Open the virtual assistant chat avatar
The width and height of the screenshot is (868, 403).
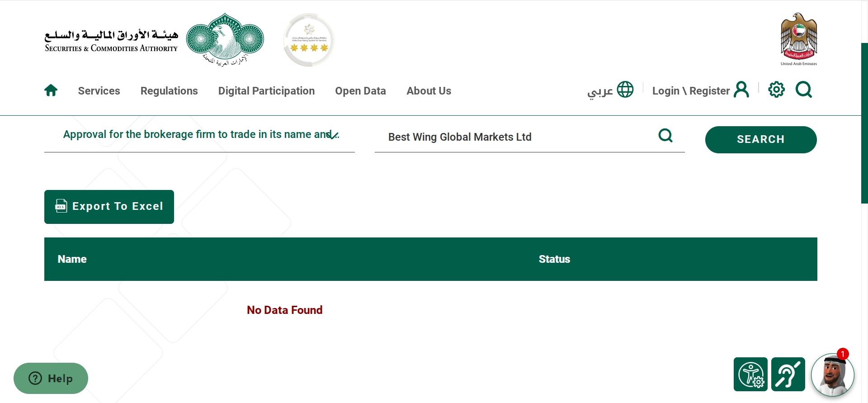[x=832, y=375]
